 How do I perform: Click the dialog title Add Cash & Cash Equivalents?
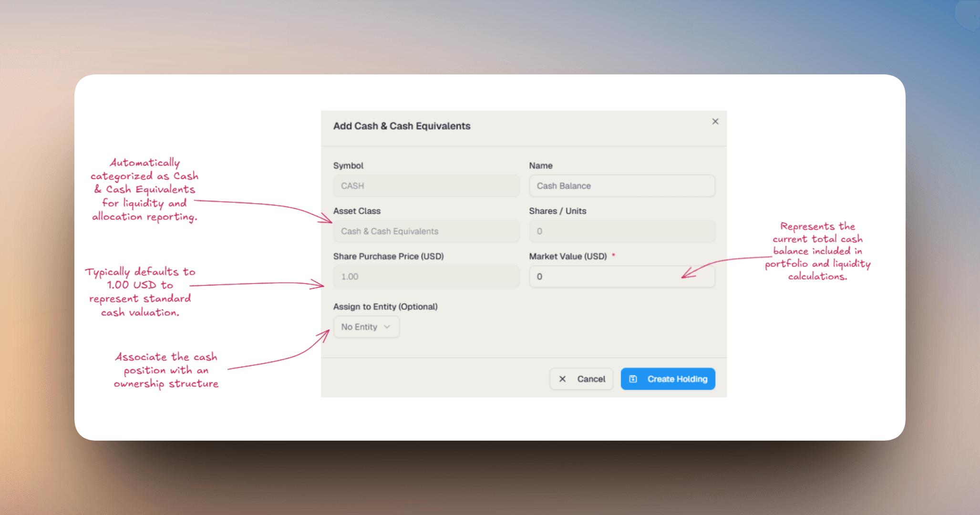pyautogui.click(x=402, y=126)
